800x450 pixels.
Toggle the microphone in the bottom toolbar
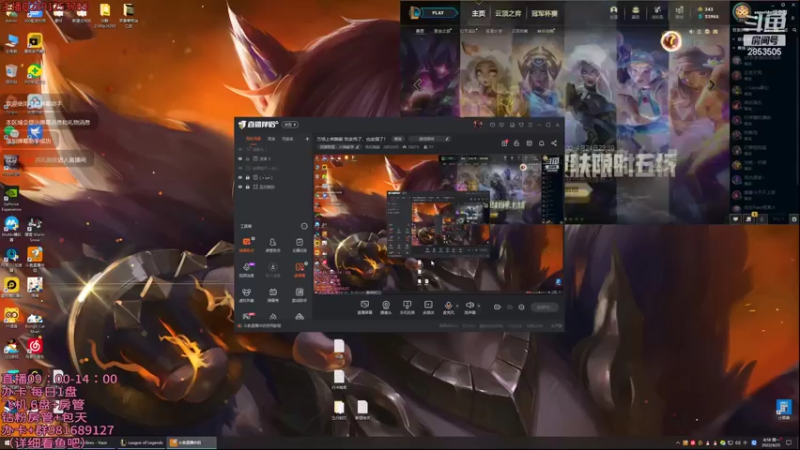pos(448,307)
